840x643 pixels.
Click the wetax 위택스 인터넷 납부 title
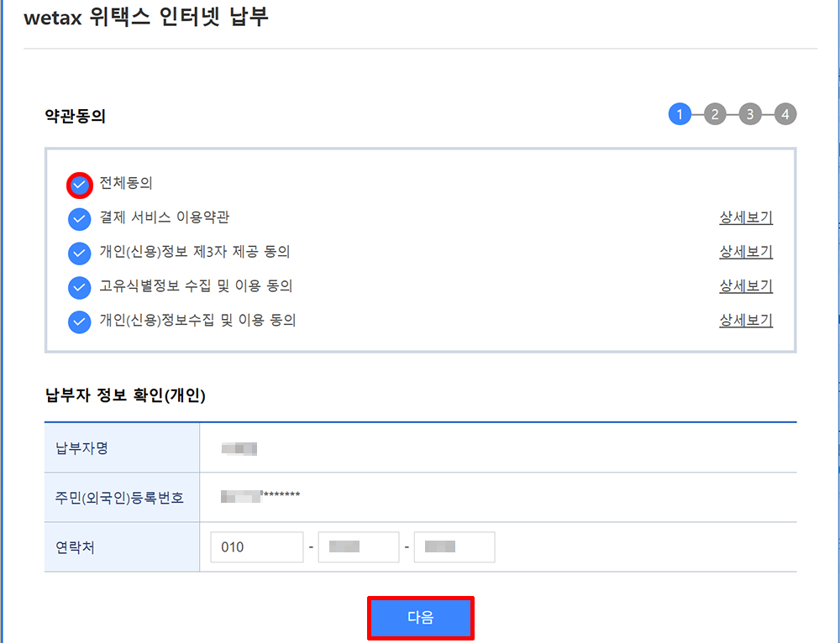click(x=146, y=17)
